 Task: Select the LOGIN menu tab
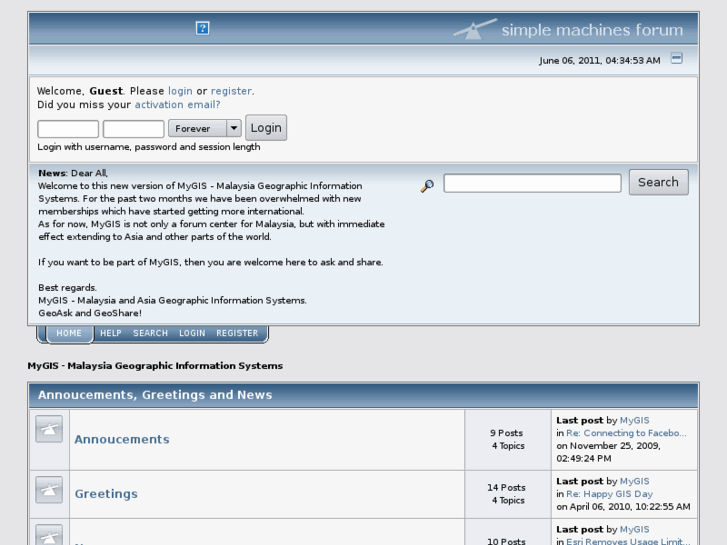(x=192, y=333)
